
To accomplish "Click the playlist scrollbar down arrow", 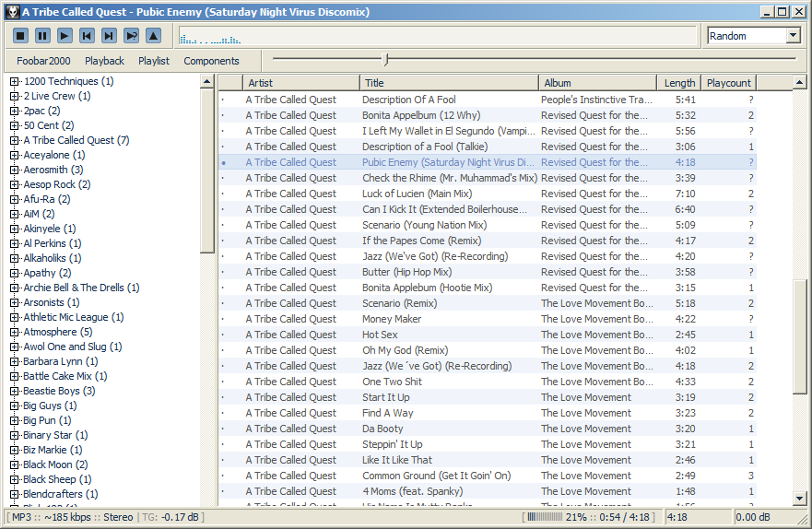I will tap(799, 499).
